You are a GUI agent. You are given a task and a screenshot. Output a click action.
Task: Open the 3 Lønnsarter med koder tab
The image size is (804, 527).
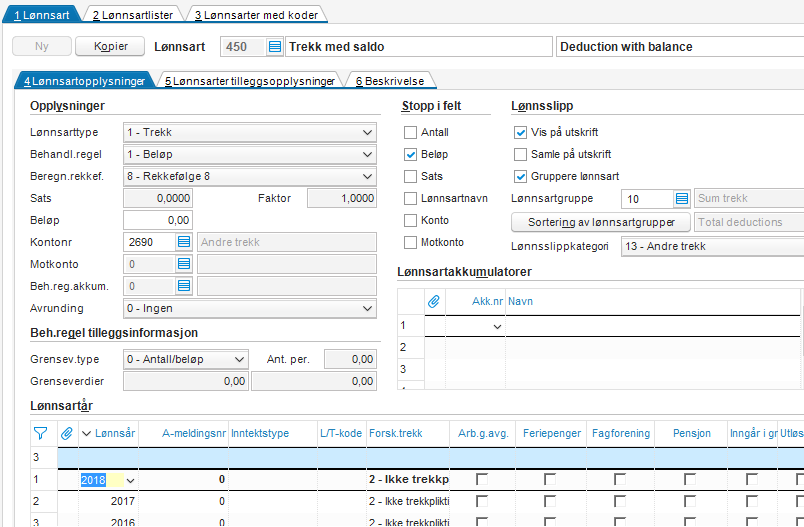(256, 15)
